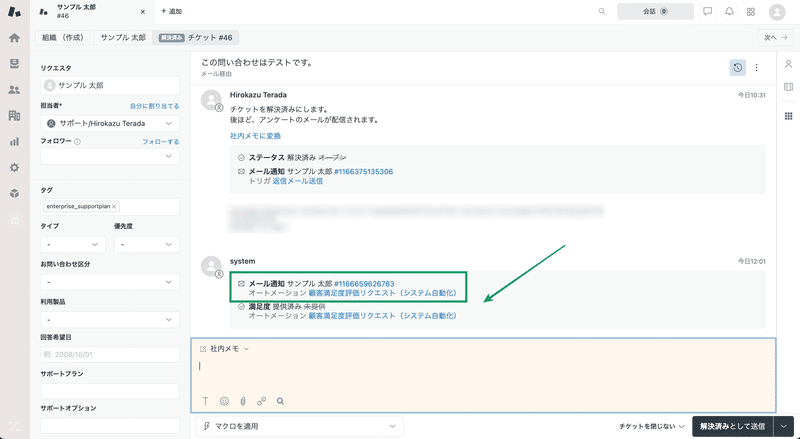
Task: Open the chat bubble icon in top bar
Action: pyautogui.click(x=708, y=11)
